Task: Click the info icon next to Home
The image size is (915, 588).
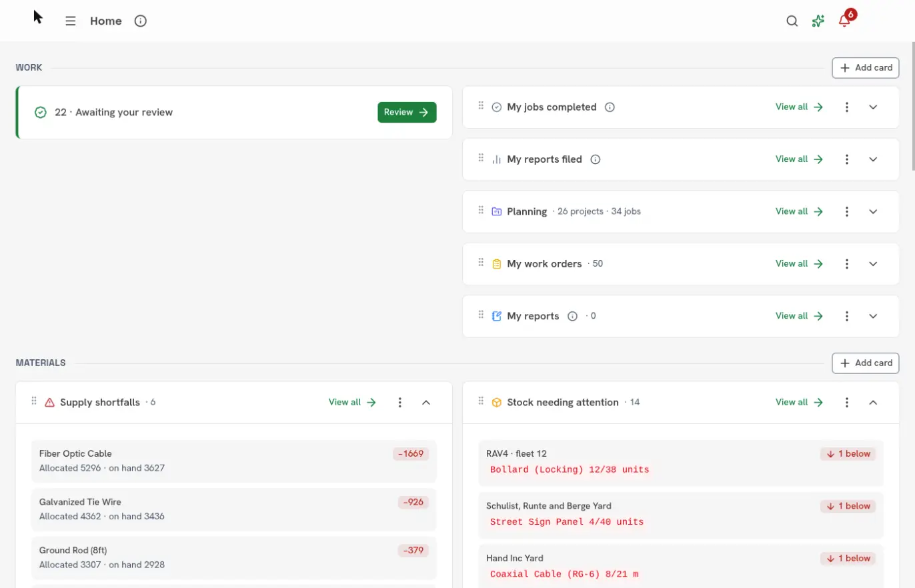Action: point(140,21)
